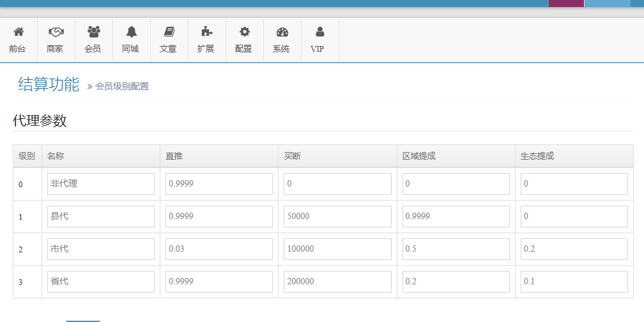Open the 会员 users group icon
Screen dimensions: 644x322
pos(93,31)
